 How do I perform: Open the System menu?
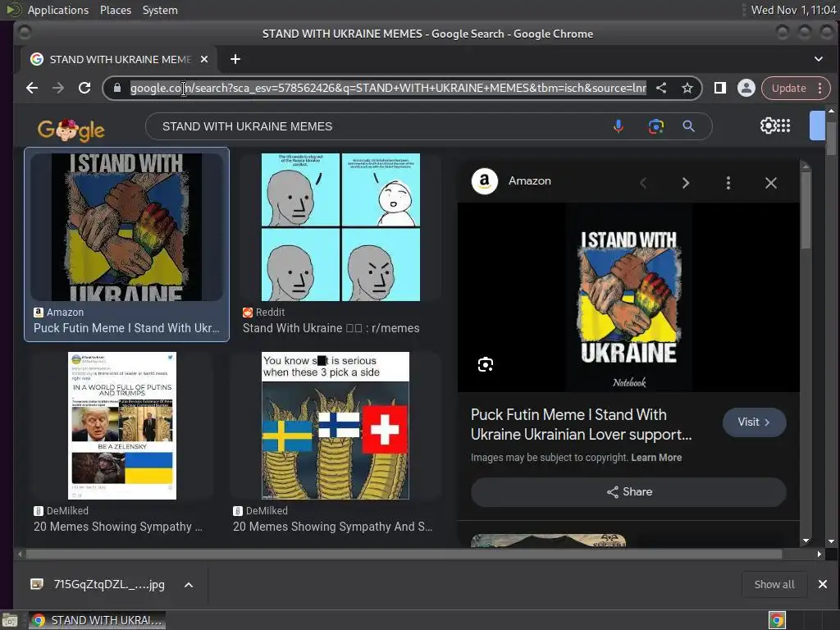tap(160, 10)
